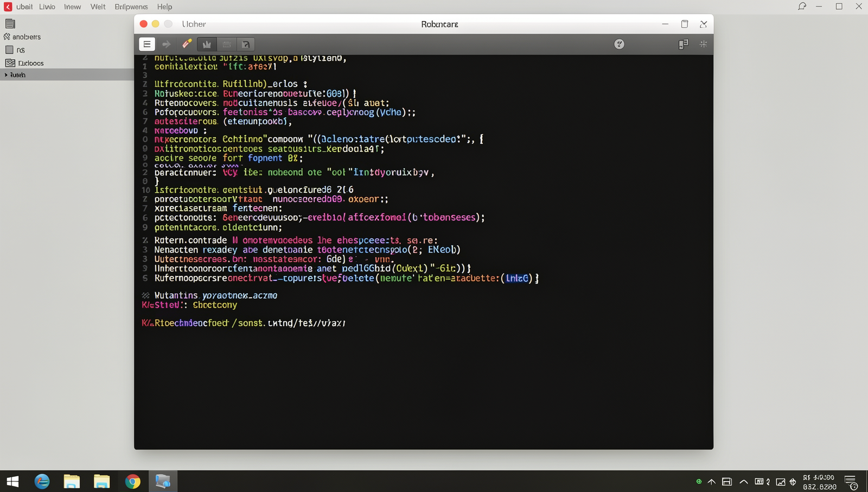Open the document panels icon in toolbar
The width and height of the screenshot is (868, 492).
(683, 44)
